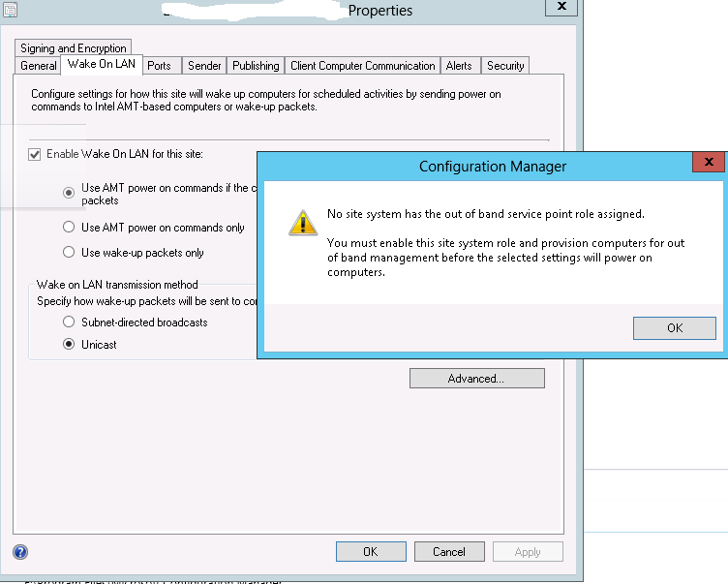Close the Configuration Manager dialog
Image resolution: width=728 pixels, height=584 pixels.
pos(709,162)
